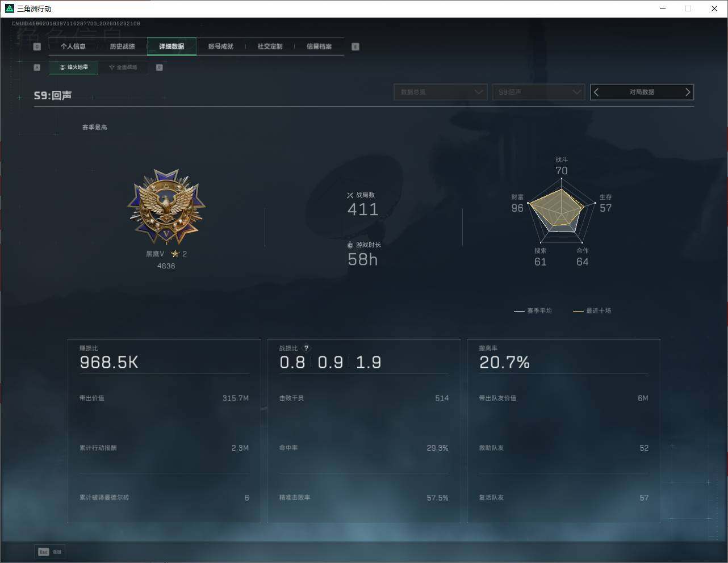The image size is (728, 563).
Task: Click the 命中率 value 29.3%
Action: [x=437, y=448]
